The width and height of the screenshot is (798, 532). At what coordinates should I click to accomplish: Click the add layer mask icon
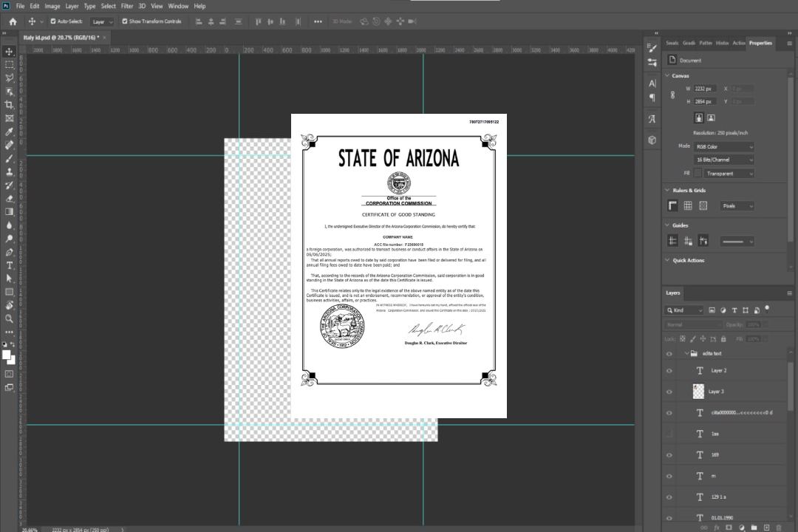[729, 528]
